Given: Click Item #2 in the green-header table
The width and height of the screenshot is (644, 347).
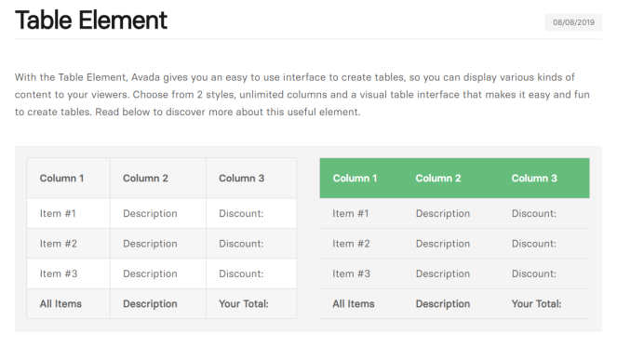Looking at the screenshot, I should (x=351, y=244).
